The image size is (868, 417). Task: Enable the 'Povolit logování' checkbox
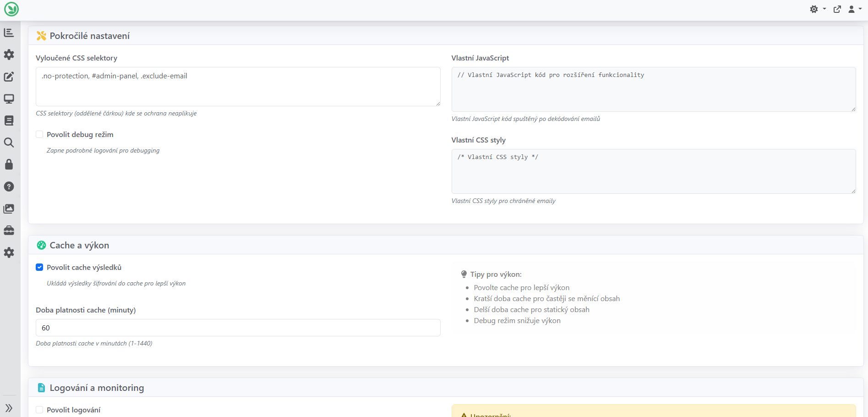39,410
